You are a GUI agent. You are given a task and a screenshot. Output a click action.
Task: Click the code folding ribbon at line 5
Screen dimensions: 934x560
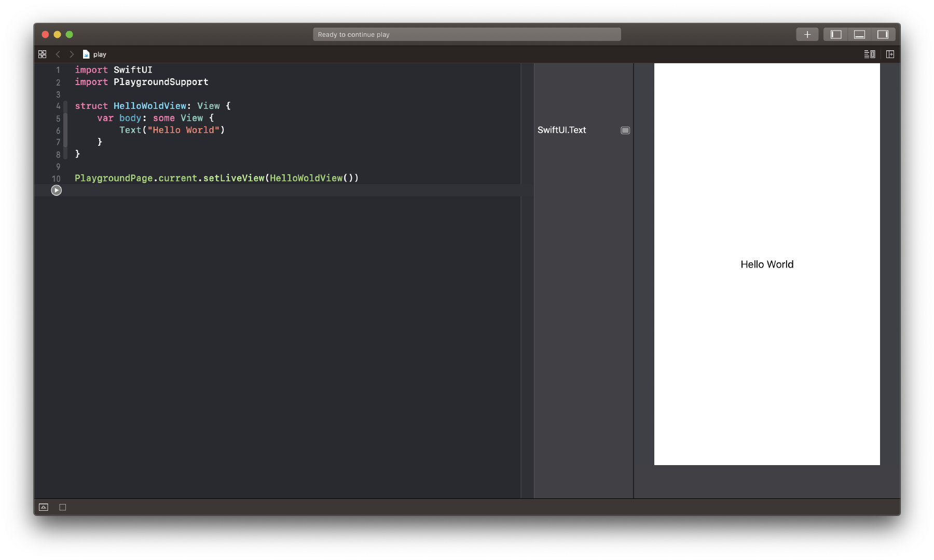(65, 118)
